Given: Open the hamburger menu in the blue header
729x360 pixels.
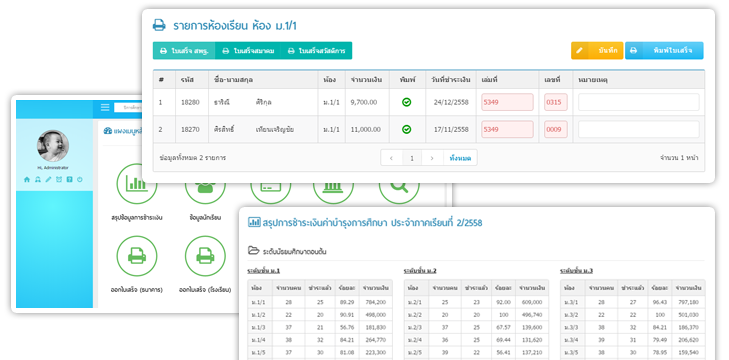Looking at the screenshot, I should point(105,107).
